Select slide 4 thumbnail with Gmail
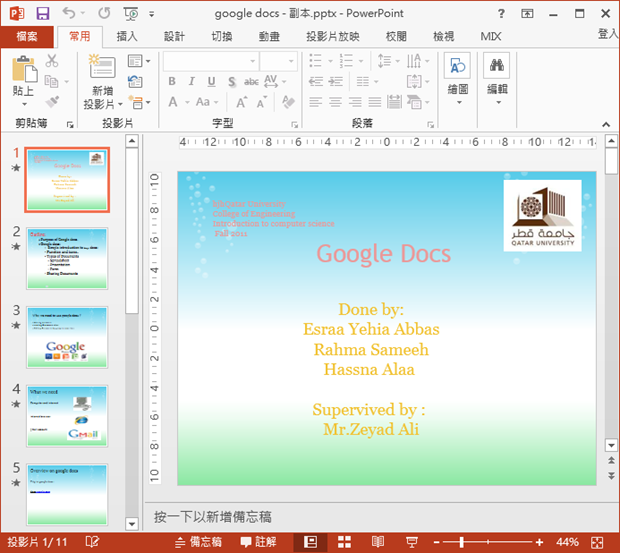The image size is (620, 553). 67,416
